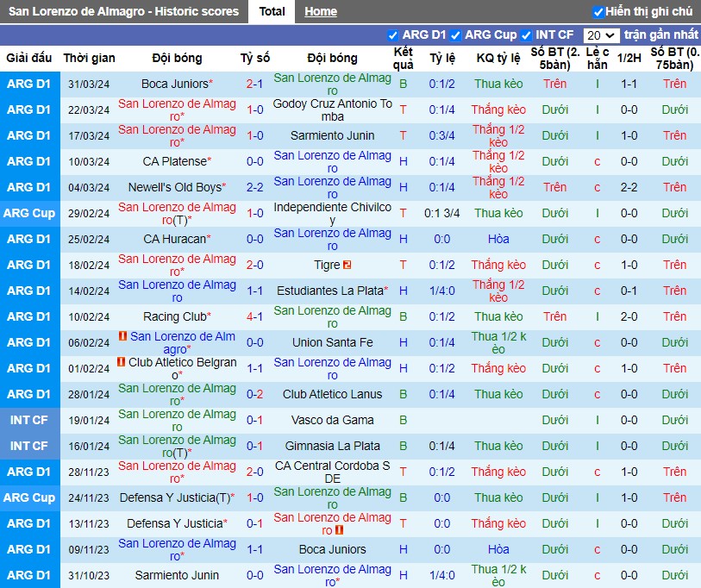Switch to the Total tab

[272, 11]
